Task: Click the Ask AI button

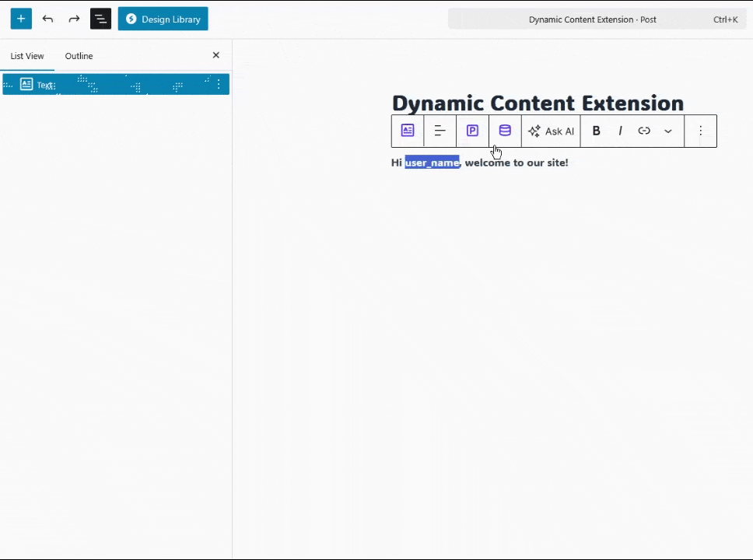Action: point(551,131)
